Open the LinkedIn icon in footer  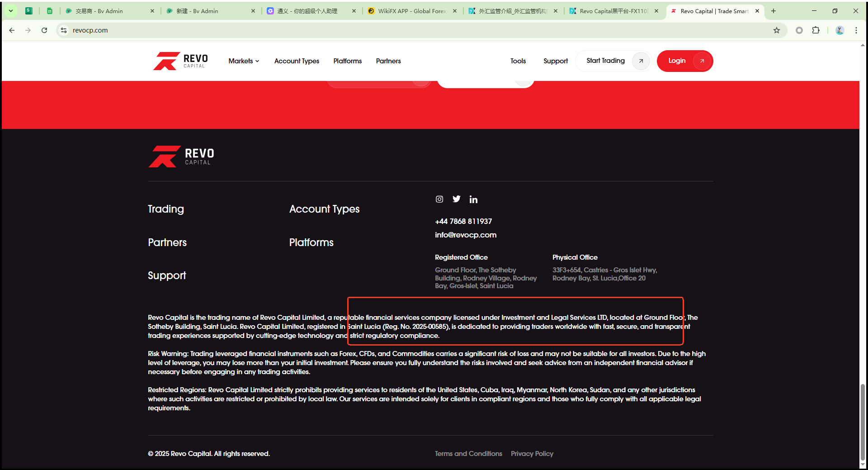pyautogui.click(x=473, y=199)
